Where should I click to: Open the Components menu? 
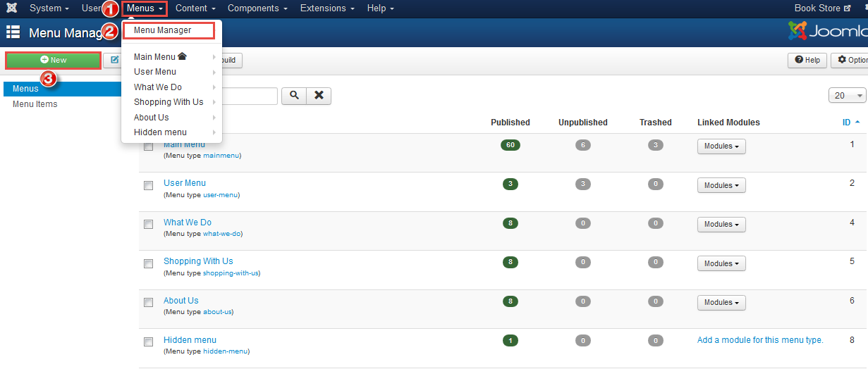(257, 8)
